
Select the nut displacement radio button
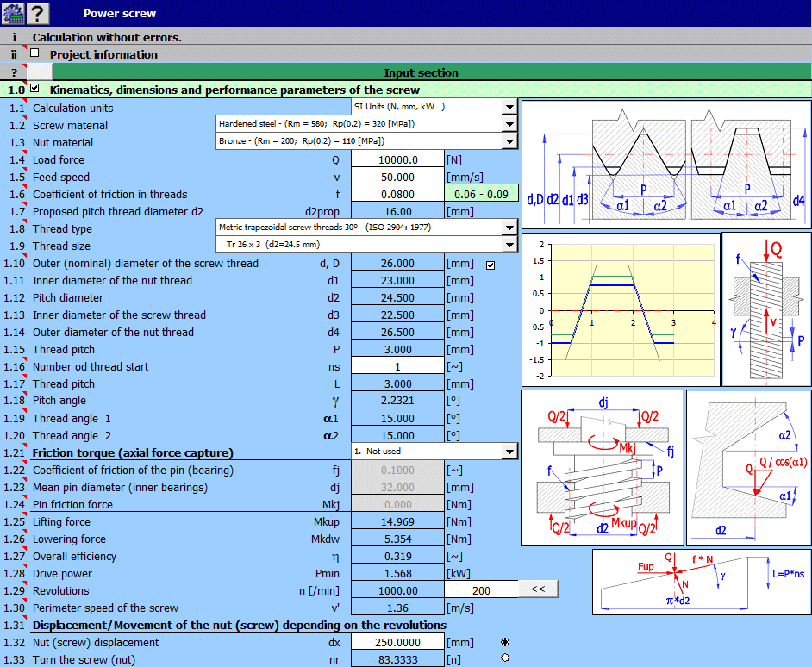(x=505, y=642)
